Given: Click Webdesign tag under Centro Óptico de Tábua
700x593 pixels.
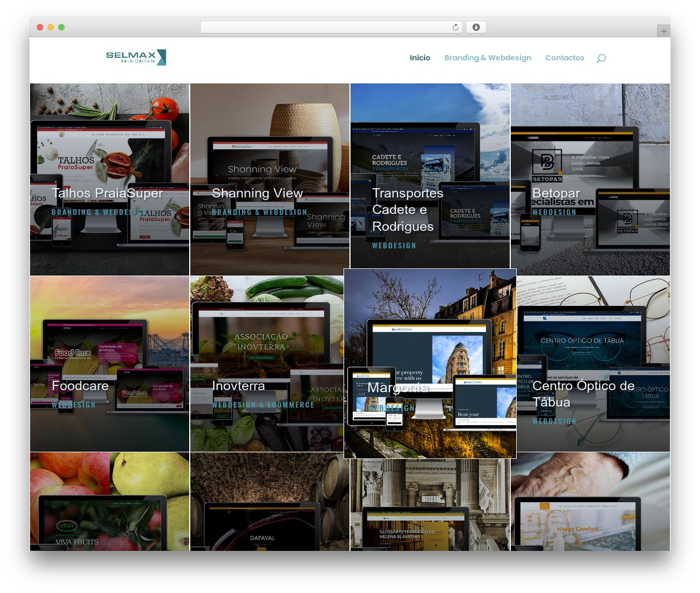Looking at the screenshot, I should (555, 421).
